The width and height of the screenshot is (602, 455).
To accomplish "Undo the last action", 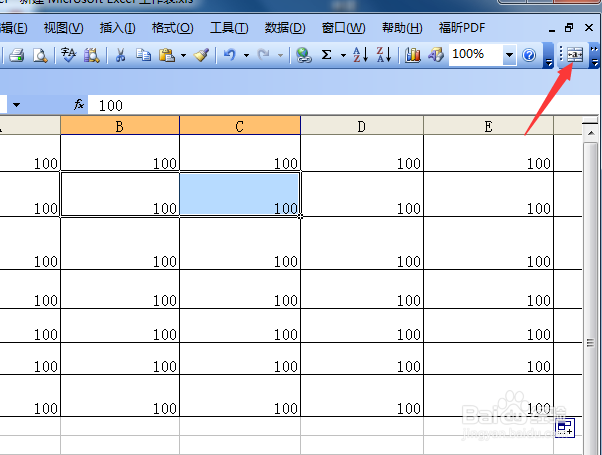I will click(230, 55).
